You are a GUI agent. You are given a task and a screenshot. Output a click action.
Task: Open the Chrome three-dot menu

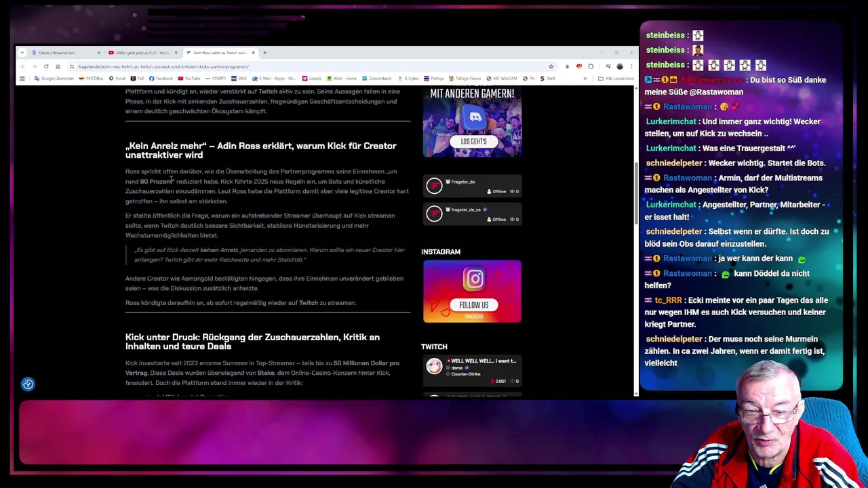[x=631, y=66]
